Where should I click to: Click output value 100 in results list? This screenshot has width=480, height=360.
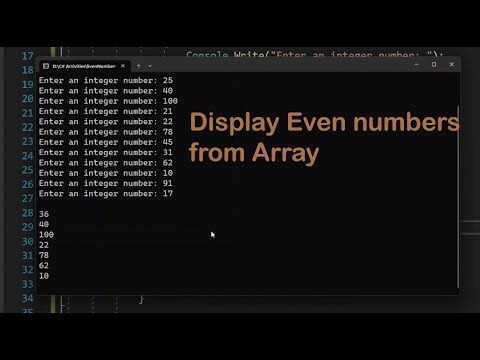click(x=46, y=235)
